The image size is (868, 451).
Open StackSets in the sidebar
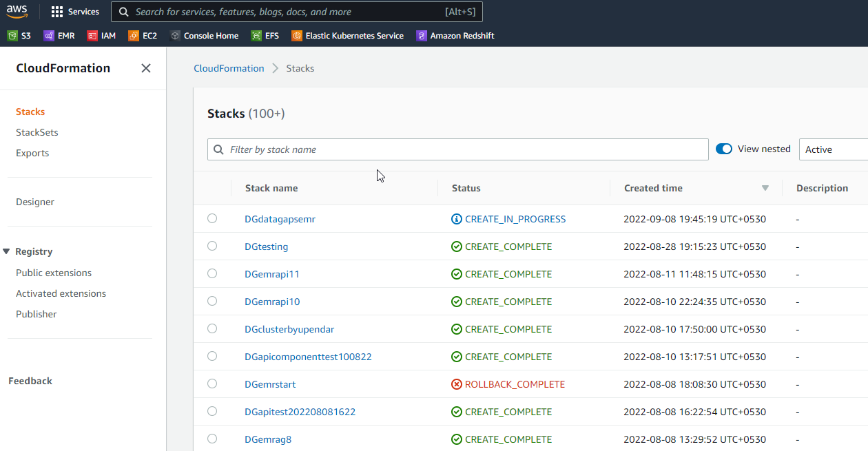[37, 132]
